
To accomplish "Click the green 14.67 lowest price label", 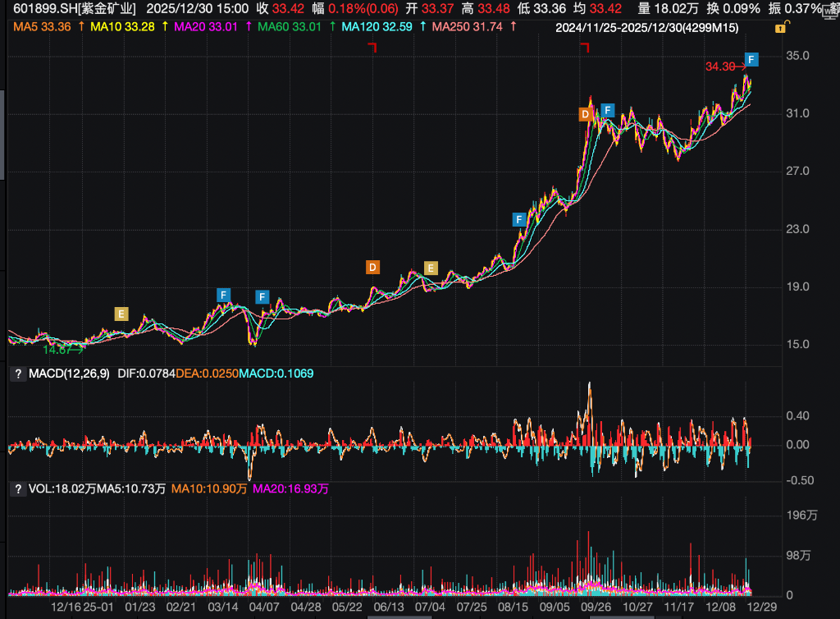I will [x=56, y=350].
